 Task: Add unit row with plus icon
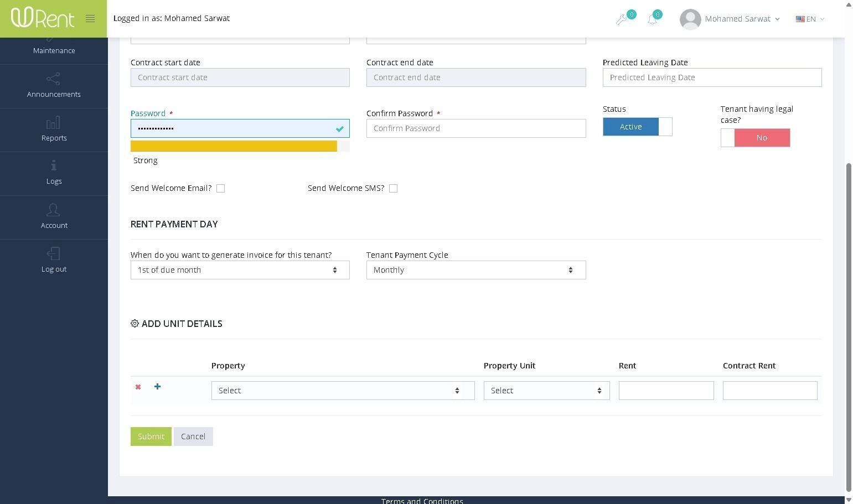click(x=157, y=386)
